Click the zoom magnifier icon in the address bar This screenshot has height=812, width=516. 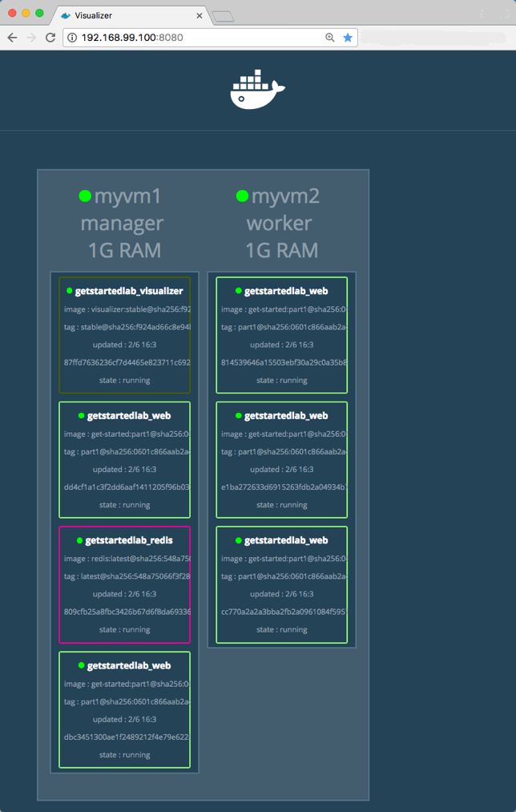(330, 36)
